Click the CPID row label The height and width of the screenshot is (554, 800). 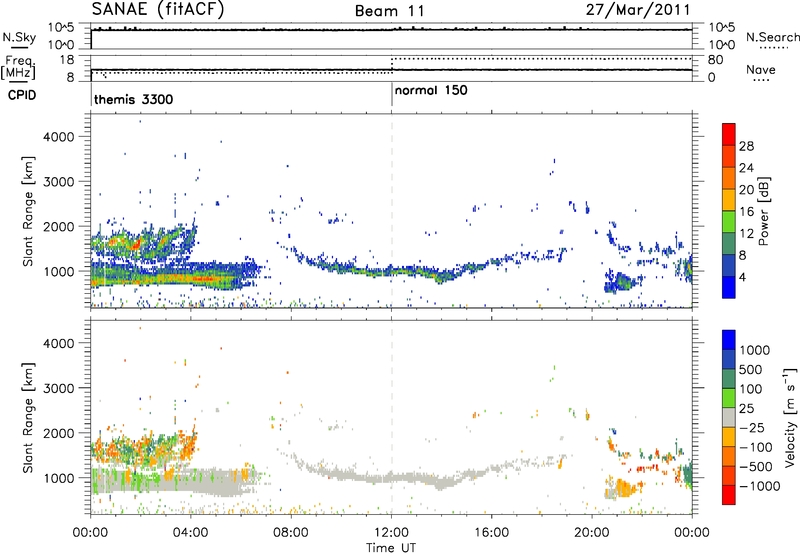(22, 95)
